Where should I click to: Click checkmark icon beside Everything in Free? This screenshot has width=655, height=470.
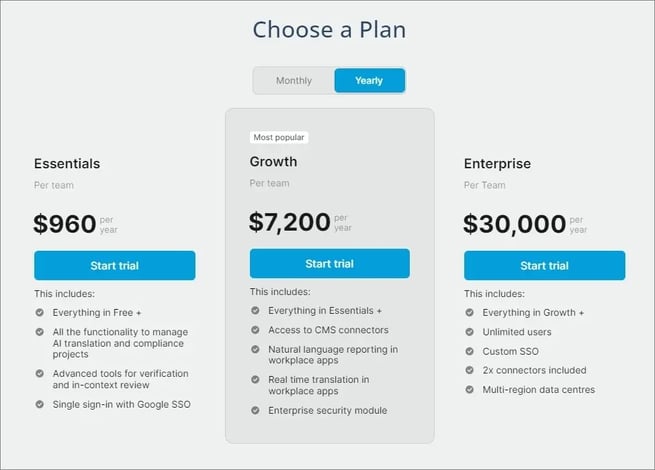tap(40, 312)
